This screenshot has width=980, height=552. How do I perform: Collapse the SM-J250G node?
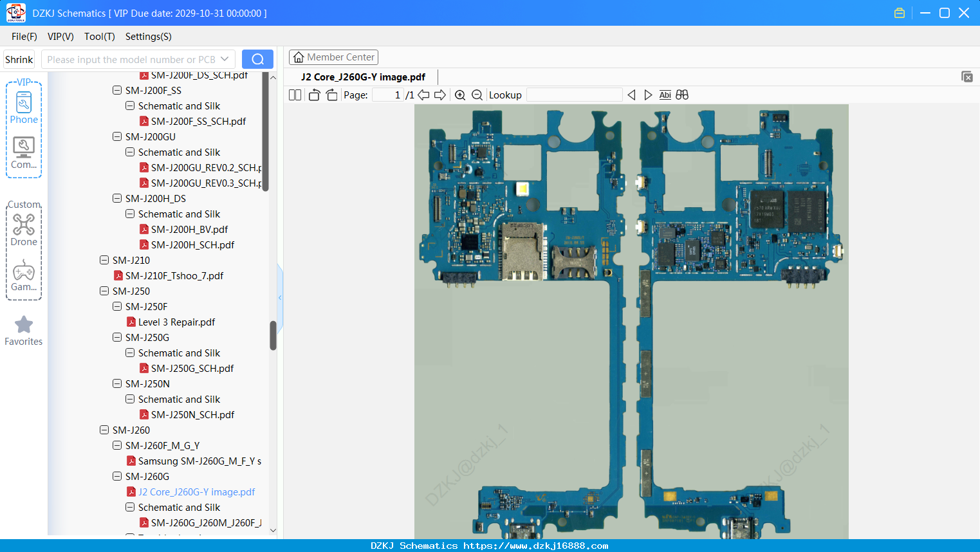coord(117,338)
